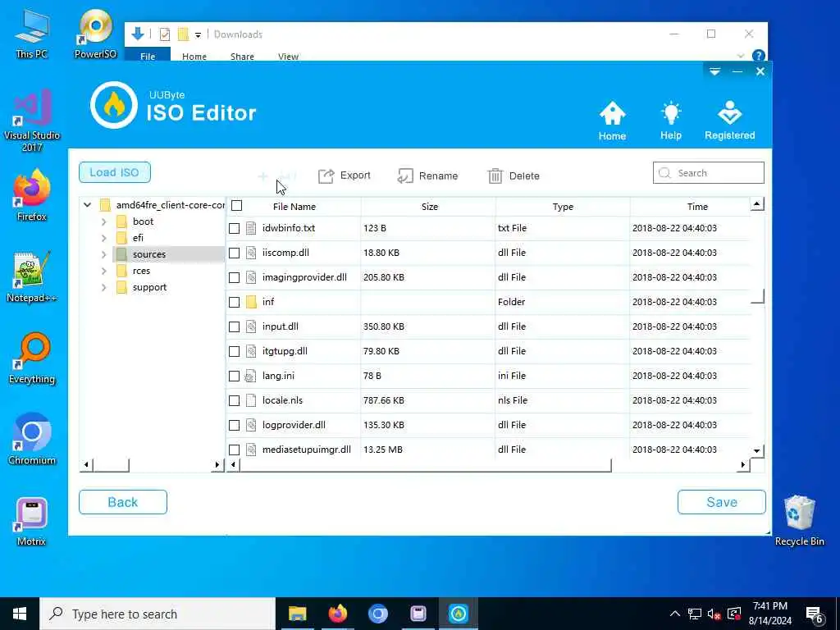The height and width of the screenshot is (630, 840).
Task: Open File tab in Downloads window
Action: (x=148, y=56)
